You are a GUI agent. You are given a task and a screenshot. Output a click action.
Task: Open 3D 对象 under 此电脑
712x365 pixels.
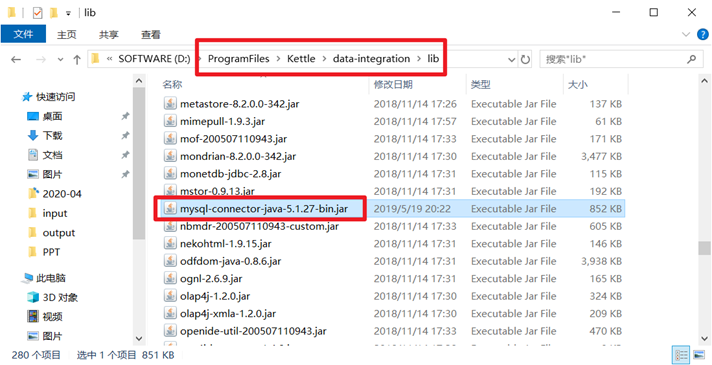tap(60, 297)
